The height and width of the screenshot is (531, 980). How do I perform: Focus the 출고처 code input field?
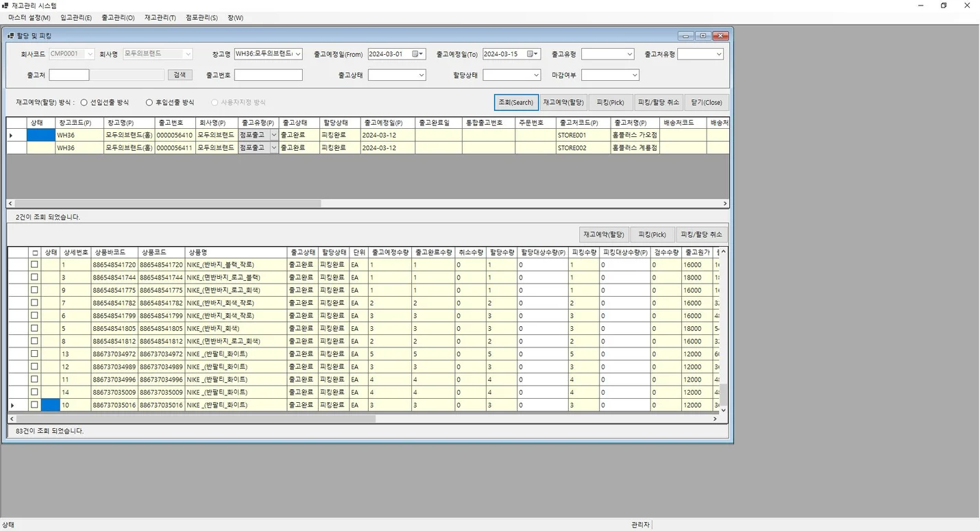69,75
